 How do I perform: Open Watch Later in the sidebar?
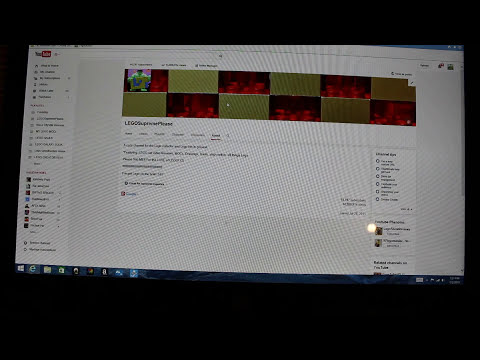(x=44, y=91)
